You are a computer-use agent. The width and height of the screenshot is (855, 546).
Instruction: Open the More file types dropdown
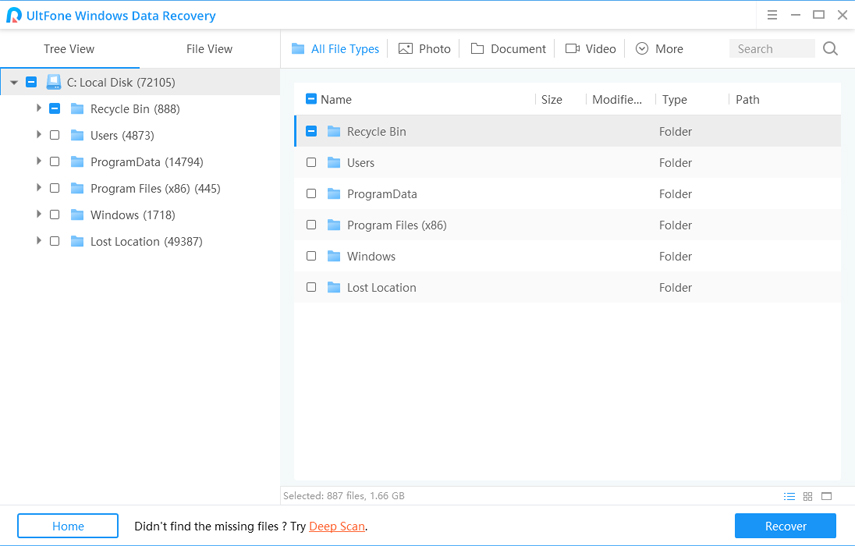coord(659,49)
